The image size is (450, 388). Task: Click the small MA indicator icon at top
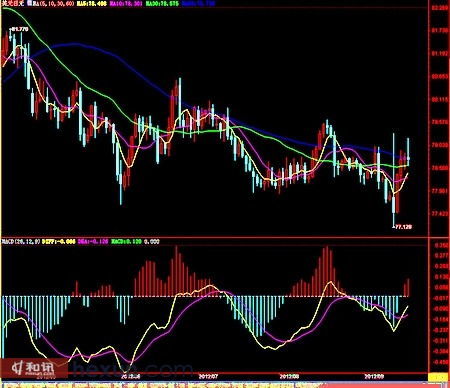point(29,3)
